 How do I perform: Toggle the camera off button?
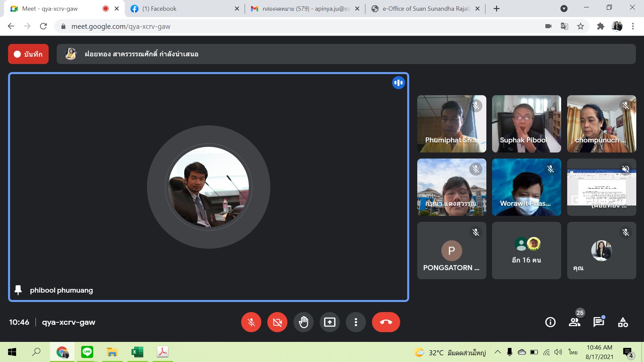[x=277, y=322]
